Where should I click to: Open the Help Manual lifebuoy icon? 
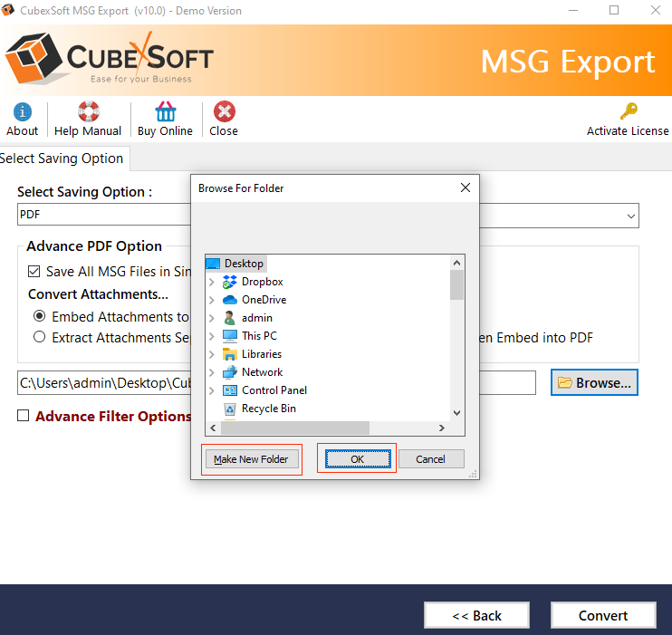(88, 111)
